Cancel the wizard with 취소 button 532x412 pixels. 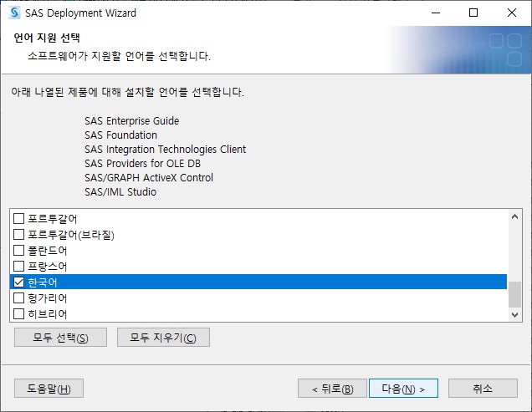[483, 389]
